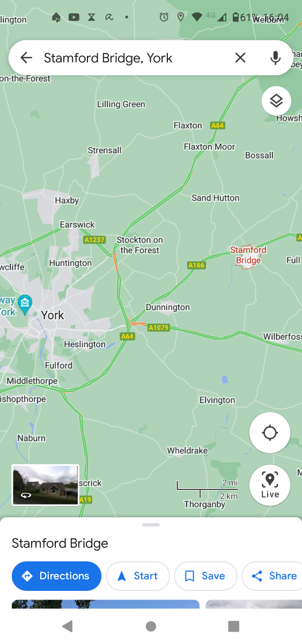Viewport: 302px width, 644px height.
Task: Save Stamford Bridge to a list
Action: 205,576
